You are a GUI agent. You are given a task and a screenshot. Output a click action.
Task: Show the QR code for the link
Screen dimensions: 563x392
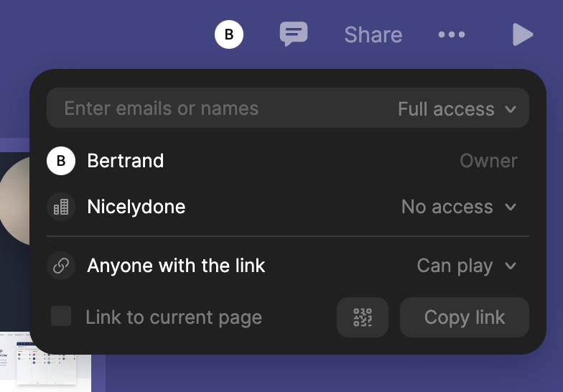[363, 317]
